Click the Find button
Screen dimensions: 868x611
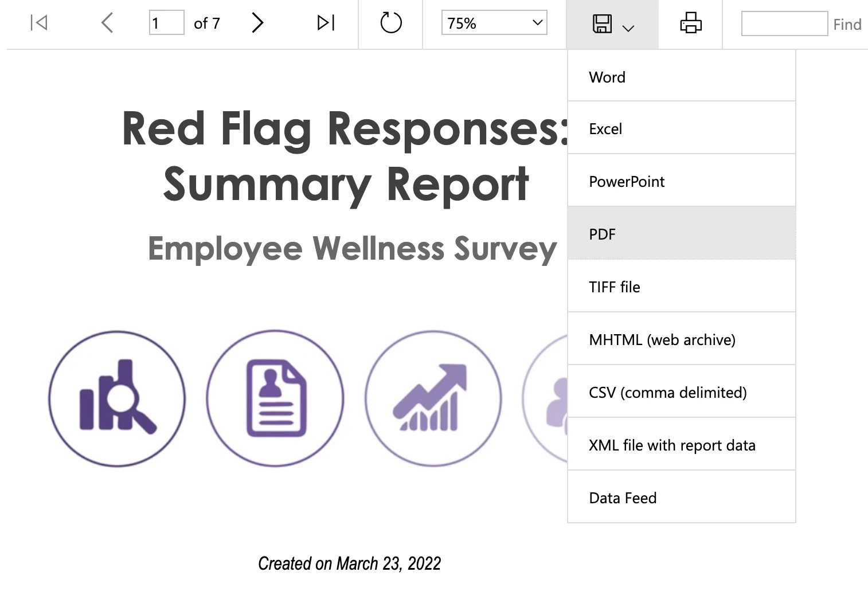click(847, 24)
